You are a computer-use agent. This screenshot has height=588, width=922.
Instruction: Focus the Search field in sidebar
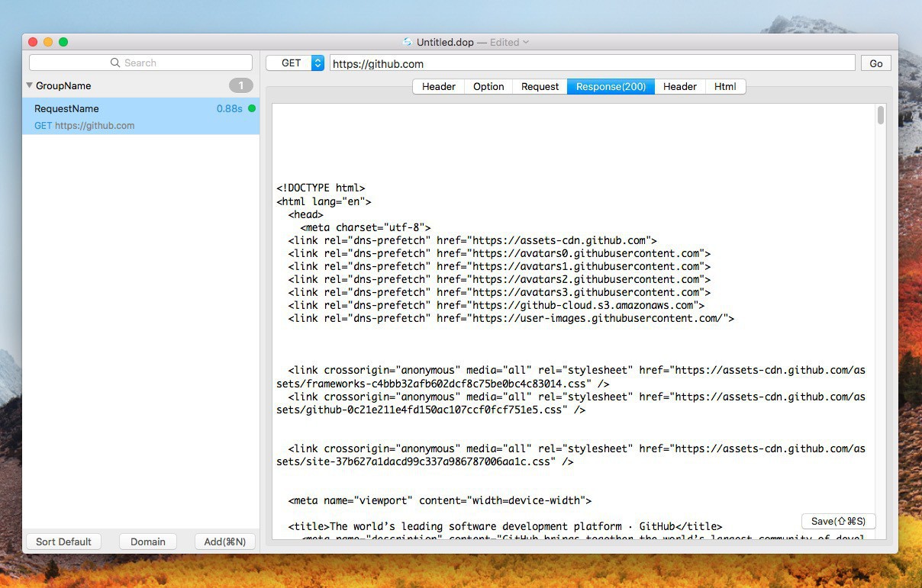140,63
